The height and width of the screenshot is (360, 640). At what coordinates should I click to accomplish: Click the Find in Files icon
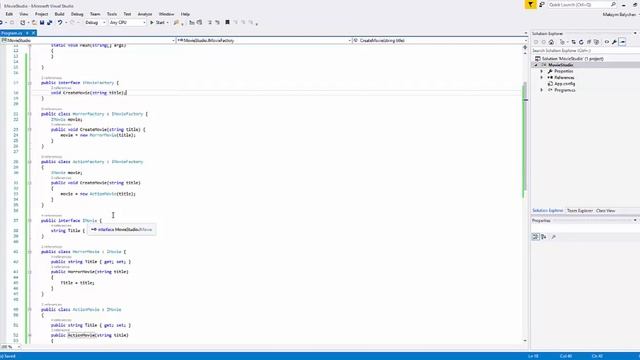pyautogui.click(x=176, y=22)
